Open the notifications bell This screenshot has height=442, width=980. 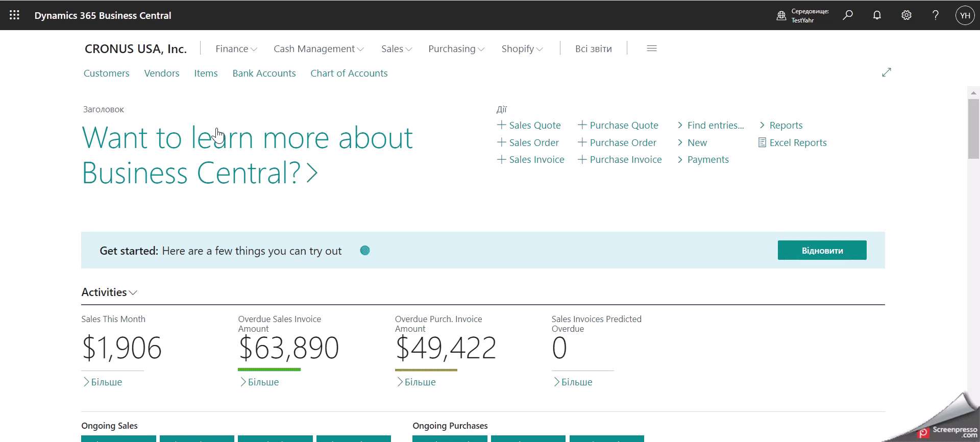pyautogui.click(x=877, y=15)
